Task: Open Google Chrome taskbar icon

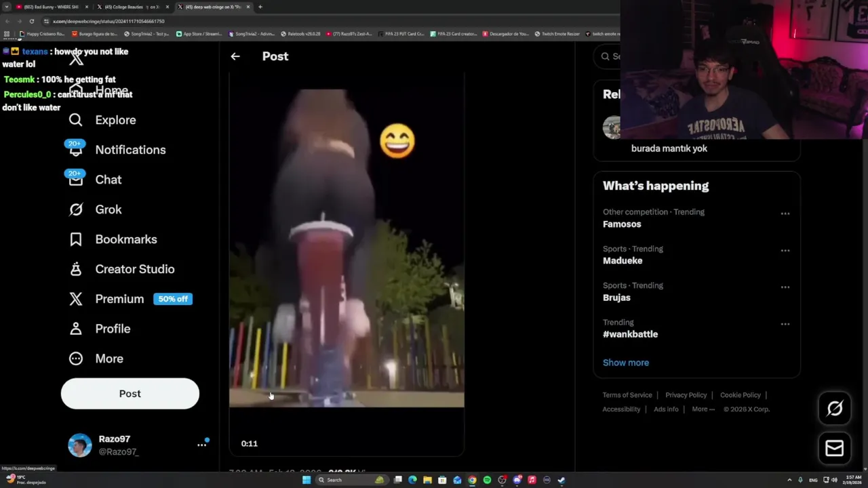Action: pos(472,480)
